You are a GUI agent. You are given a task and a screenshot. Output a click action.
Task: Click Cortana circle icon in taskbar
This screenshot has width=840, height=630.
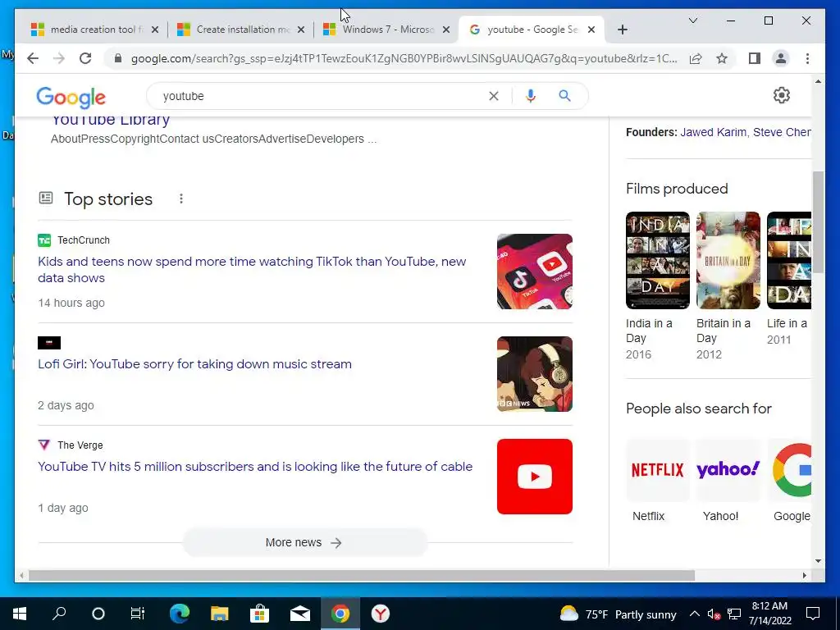click(98, 614)
